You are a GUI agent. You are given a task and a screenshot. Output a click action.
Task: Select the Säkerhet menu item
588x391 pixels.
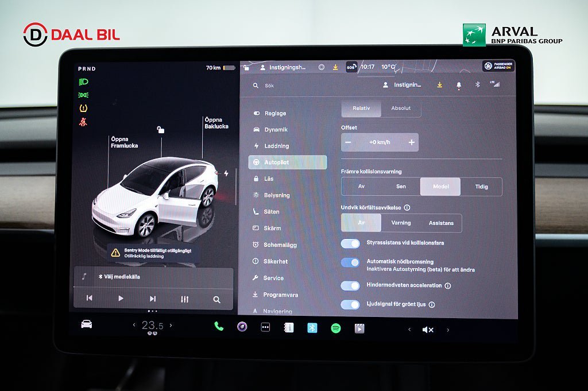276,261
